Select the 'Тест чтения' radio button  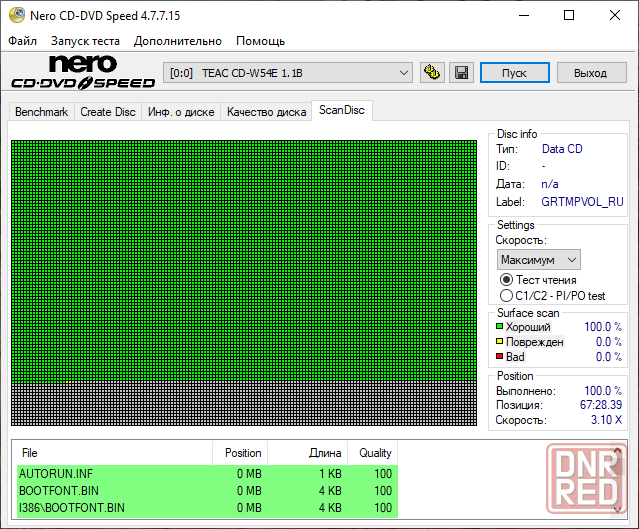pos(506,280)
